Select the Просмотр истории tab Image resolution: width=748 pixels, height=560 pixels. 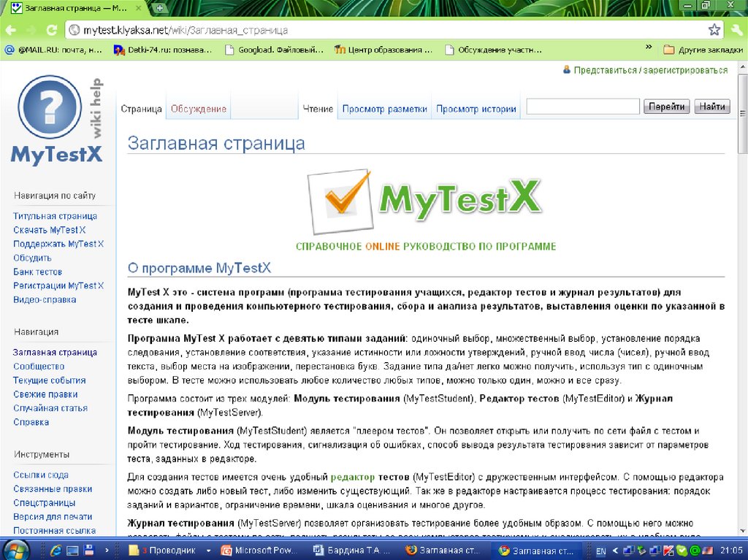[476, 109]
